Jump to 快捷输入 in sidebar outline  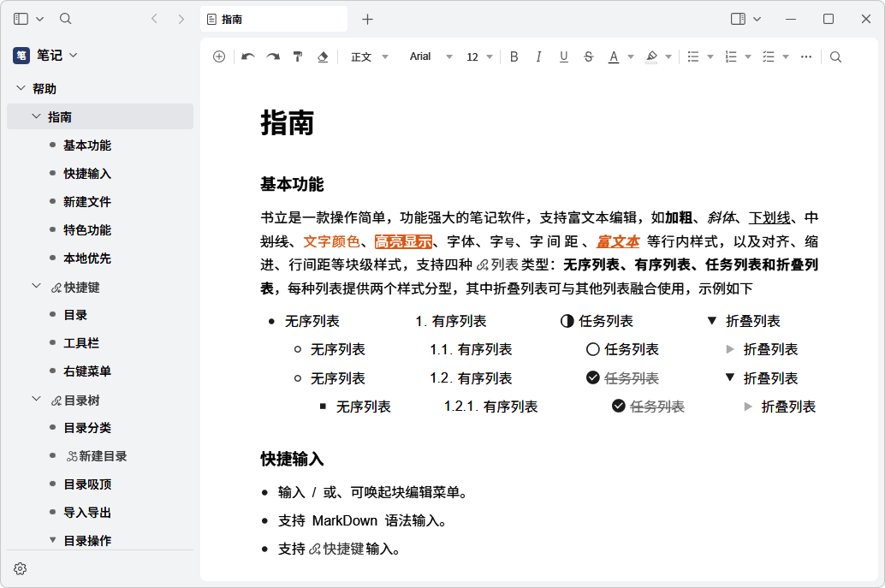pos(87,173)
